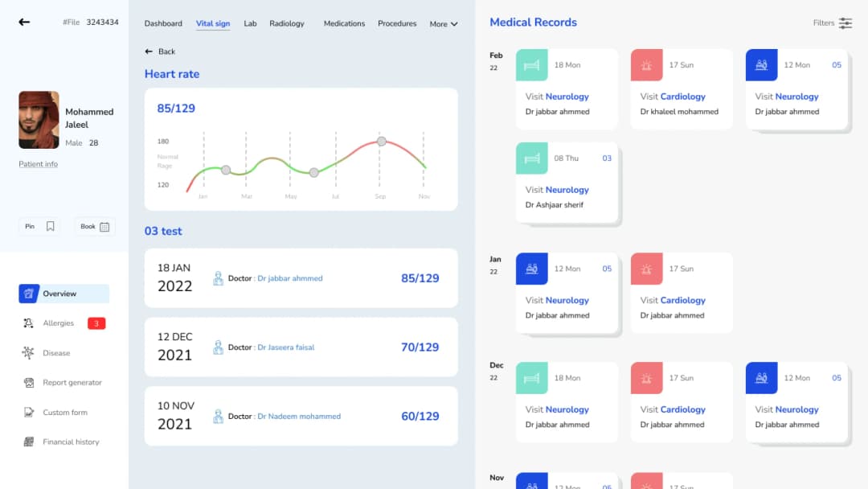Switch to the Dashboard tab

163,23
